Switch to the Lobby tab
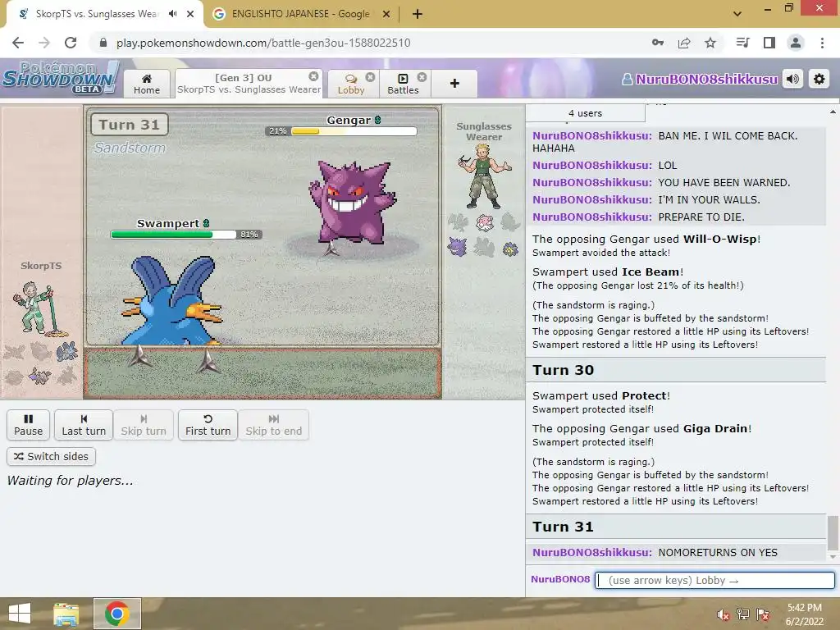 [x=351, y=84]
